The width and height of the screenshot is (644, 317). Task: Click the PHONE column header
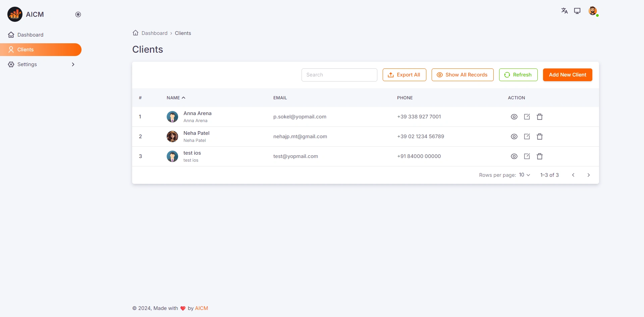tap(405, 98)
